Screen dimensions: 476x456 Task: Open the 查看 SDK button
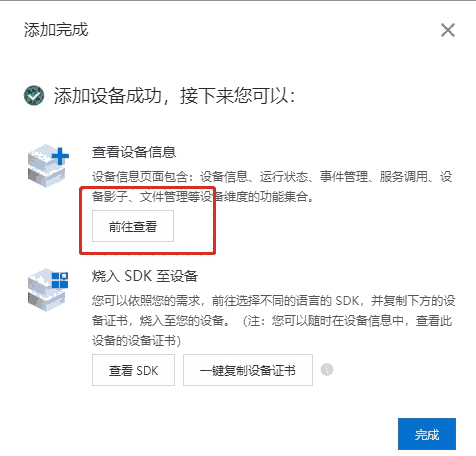point(133,370)
